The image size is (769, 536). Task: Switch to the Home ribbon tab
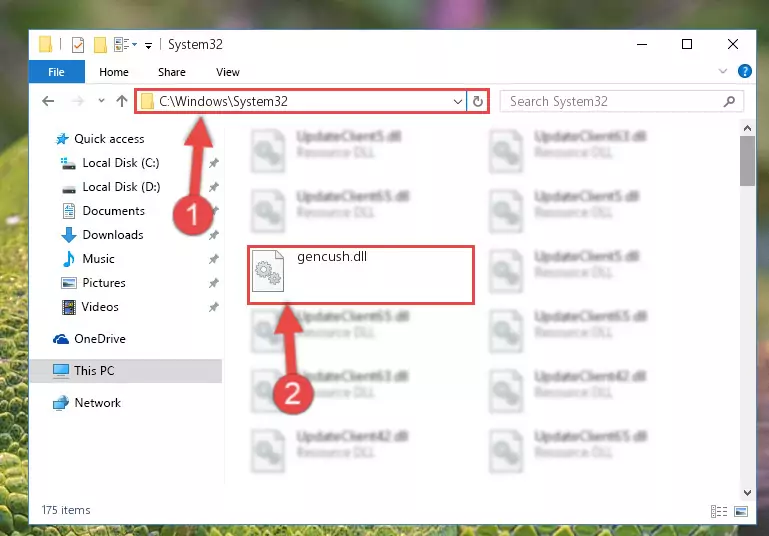click(114, 72)
